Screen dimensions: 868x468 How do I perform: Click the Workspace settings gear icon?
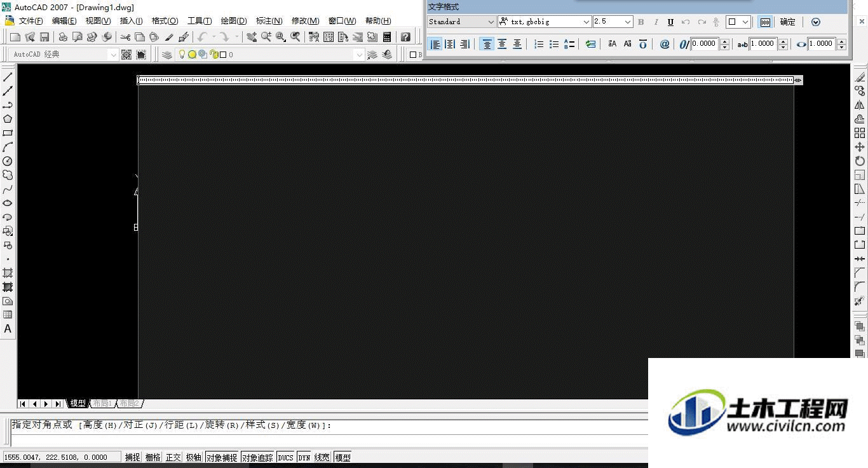[126, 55]
